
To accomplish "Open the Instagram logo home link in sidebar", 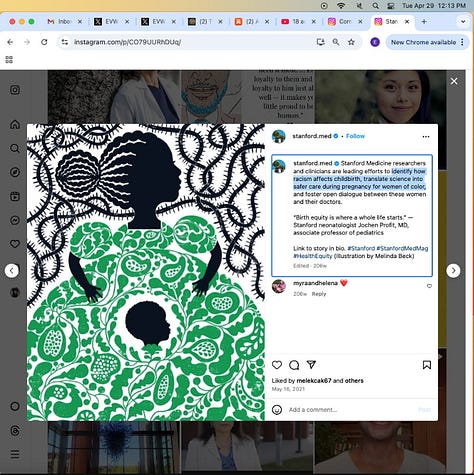I will 15,90.
